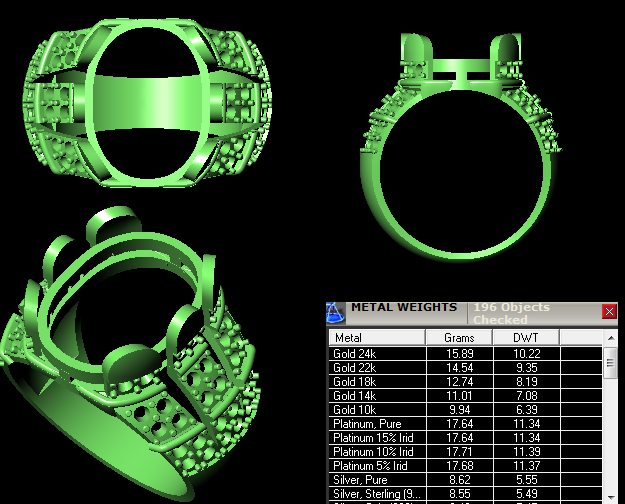The width and height of the screenshot is (625, 504).
Task: Click the 5.55 DWT value
Action: pos(527,479)
